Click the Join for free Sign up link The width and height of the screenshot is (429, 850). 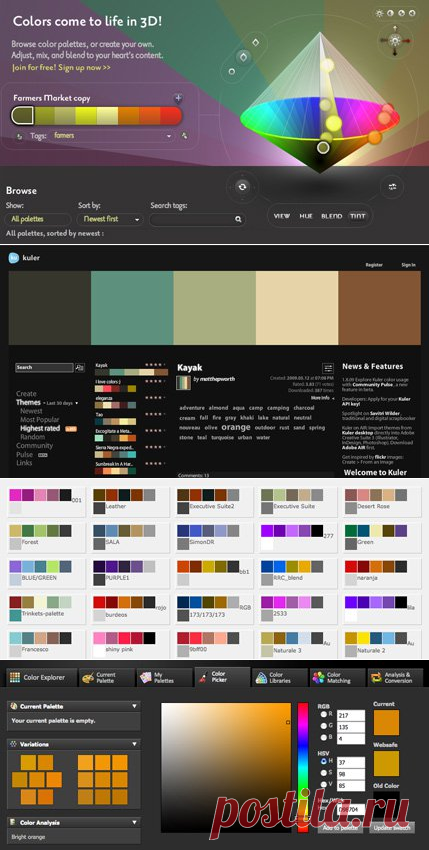[x=61, y=68]
